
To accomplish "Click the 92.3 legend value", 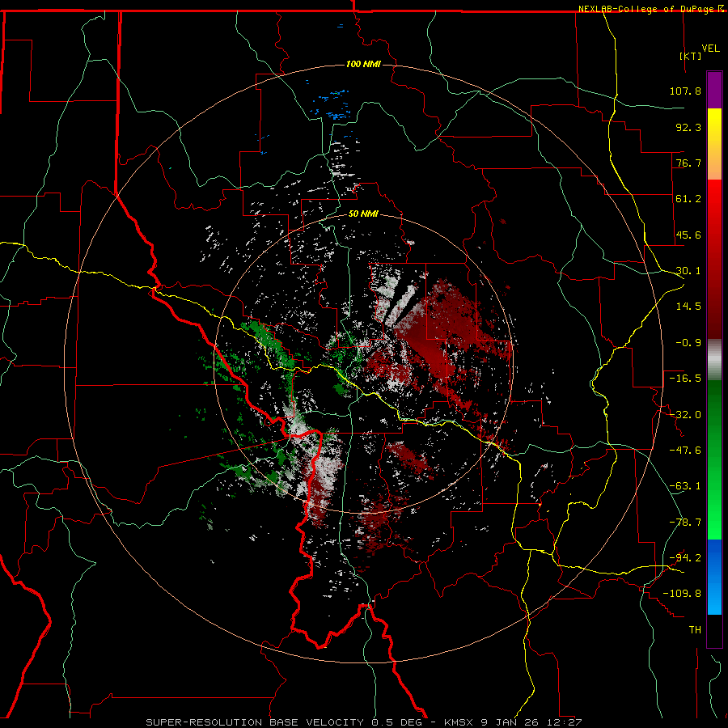I will 688,127.
